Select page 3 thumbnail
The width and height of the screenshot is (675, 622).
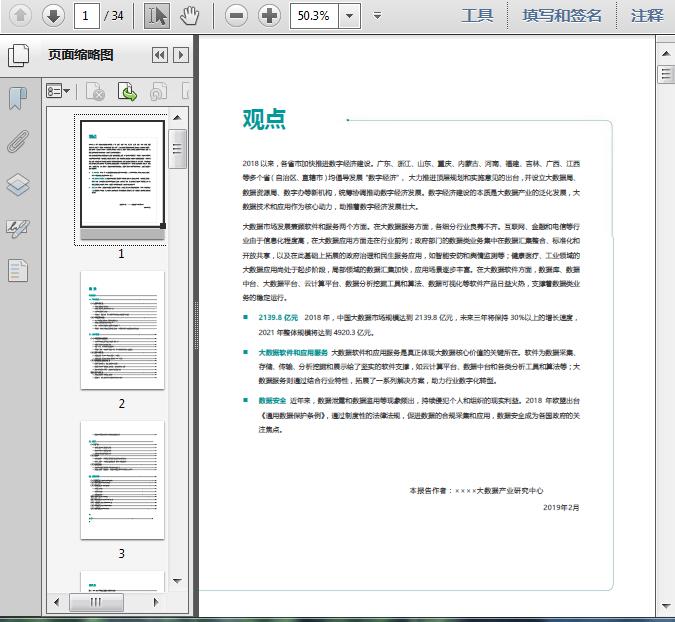122,480
